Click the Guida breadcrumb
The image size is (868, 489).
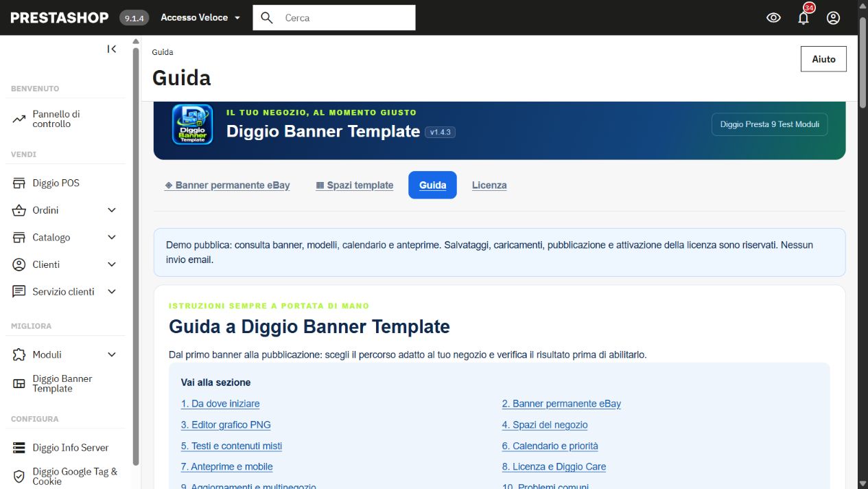[163, 52]
